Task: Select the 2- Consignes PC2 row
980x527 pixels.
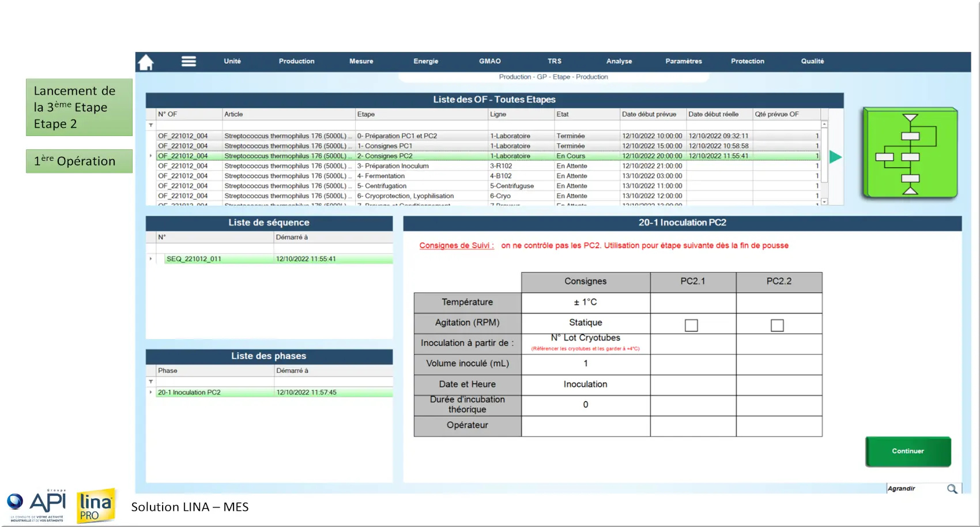Action: [x=488, y=156]
